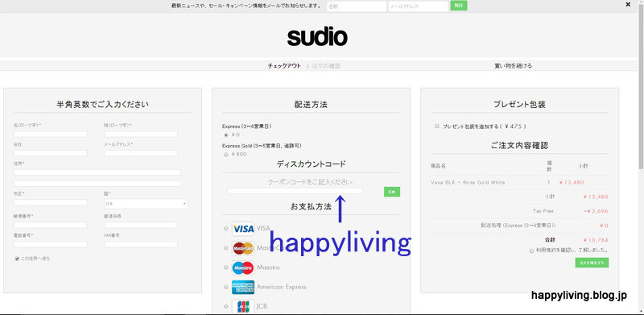Click product name Vasa BLÅ - Rose Gold White
This screenshot has height=315, width=644.
click(x=468, y=183)
